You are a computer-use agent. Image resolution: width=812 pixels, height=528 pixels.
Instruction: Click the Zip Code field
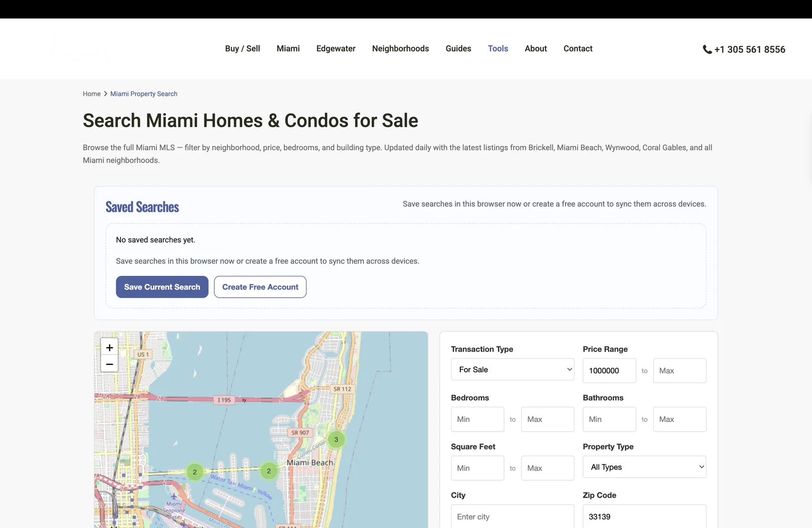coord(645,516)
